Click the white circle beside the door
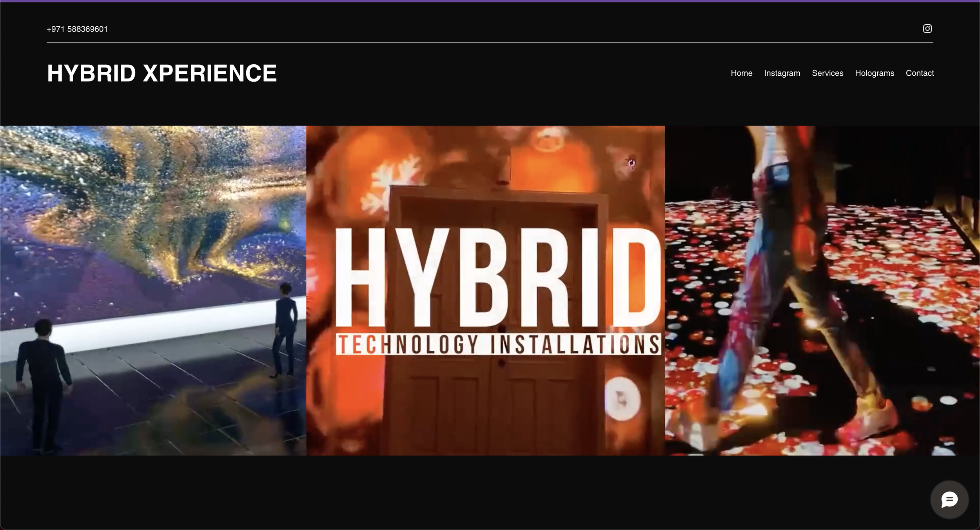Screen dimensions: 980x530 [622, 398]
